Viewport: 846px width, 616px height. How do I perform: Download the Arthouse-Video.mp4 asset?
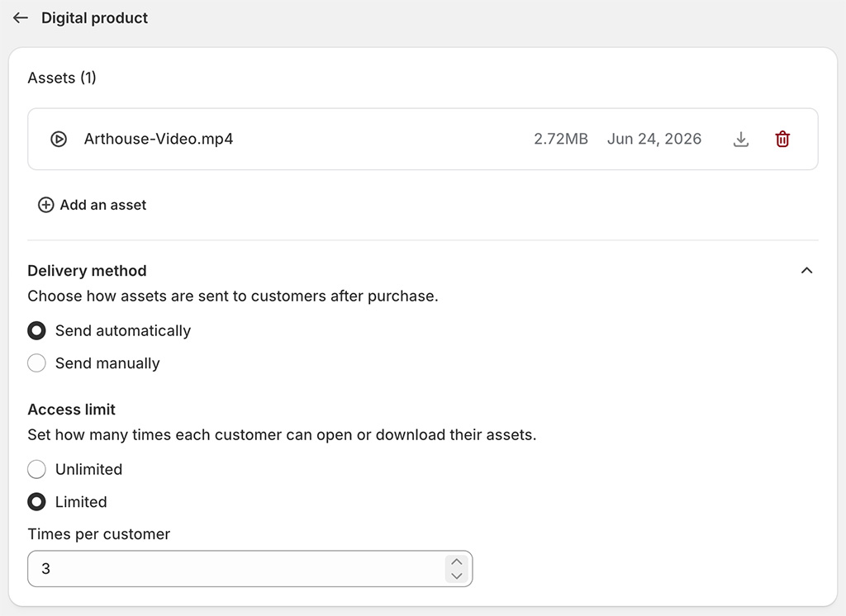741,140
